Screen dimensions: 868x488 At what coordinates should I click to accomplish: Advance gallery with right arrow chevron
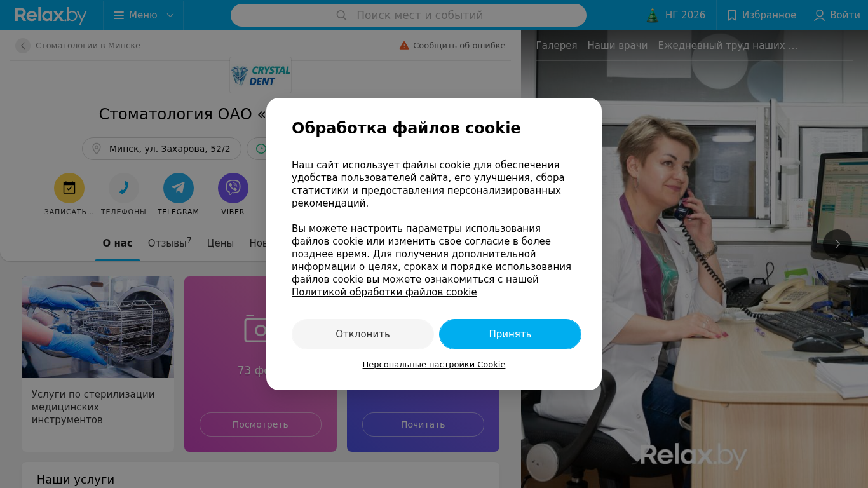tap(837, 244)
